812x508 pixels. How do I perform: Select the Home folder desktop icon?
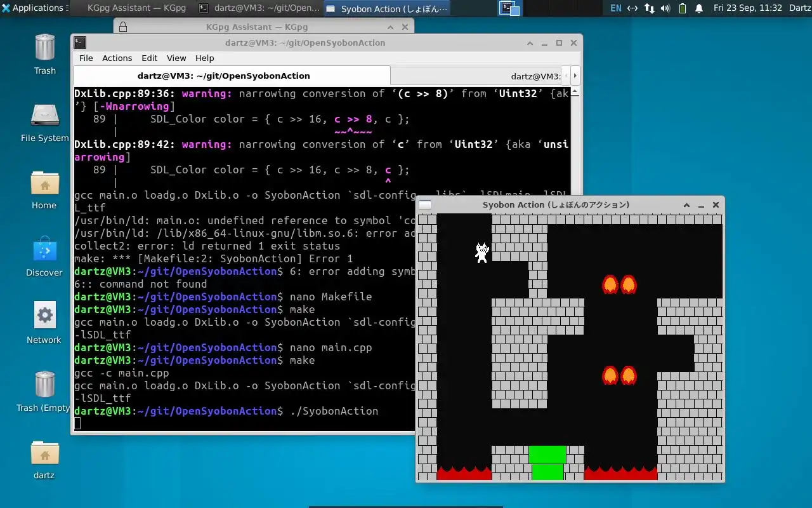click(x=44, y=189)
